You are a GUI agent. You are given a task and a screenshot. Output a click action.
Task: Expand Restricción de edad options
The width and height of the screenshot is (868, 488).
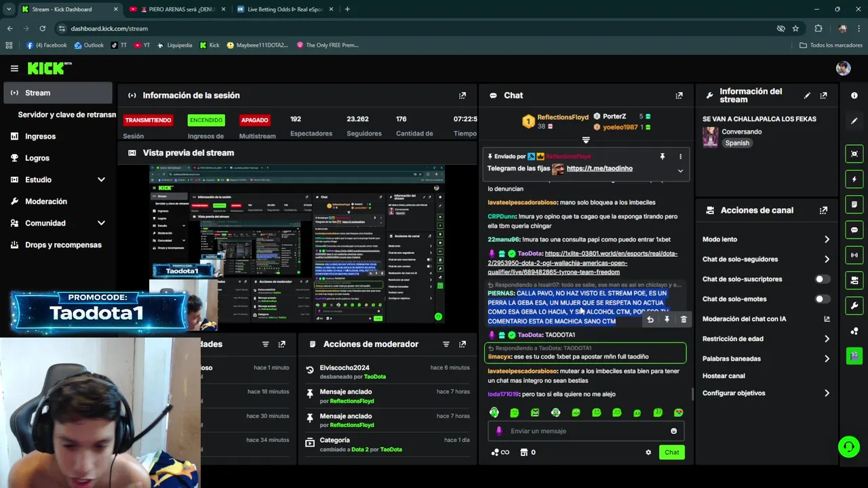click(827, 339)
